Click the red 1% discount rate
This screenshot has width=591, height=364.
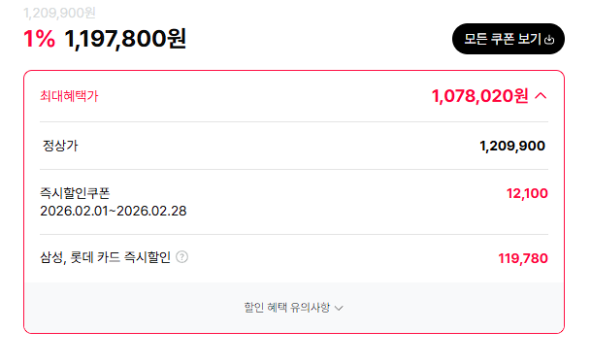(39, 39)
